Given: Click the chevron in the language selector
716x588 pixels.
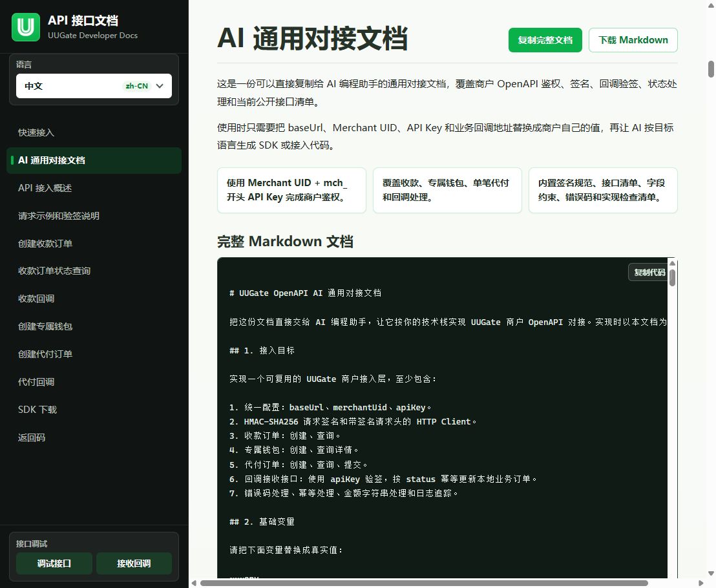Looking at the screenshot, I should tap(160, 86).
